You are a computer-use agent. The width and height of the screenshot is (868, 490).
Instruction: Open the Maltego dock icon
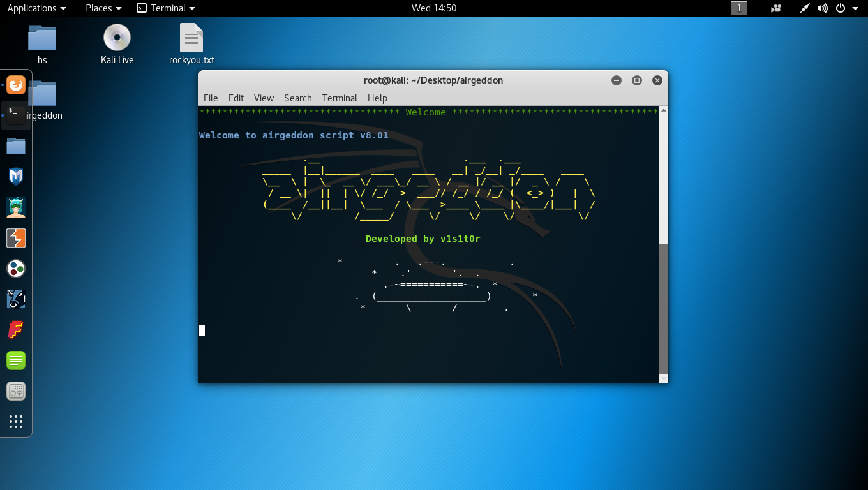16,269
